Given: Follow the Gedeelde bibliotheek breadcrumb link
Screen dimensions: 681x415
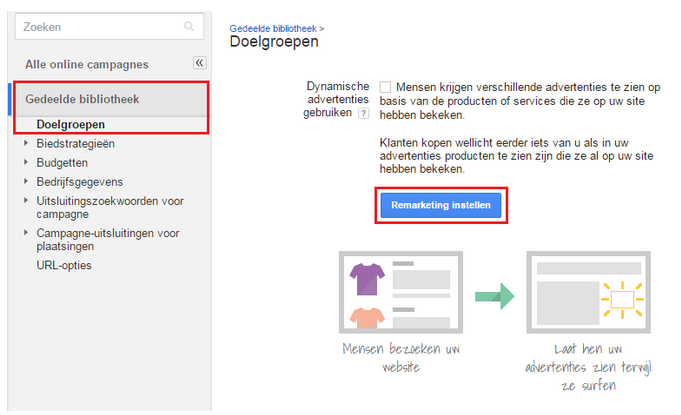Looking at the screenshot, I should [x=273, y=29].
